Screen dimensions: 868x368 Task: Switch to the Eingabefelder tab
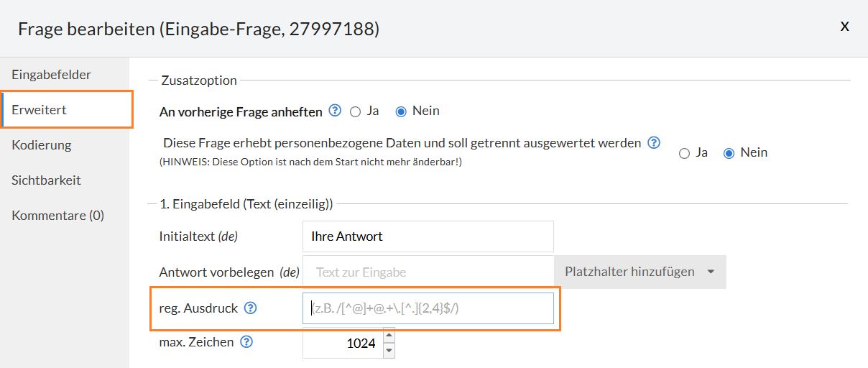51,75
